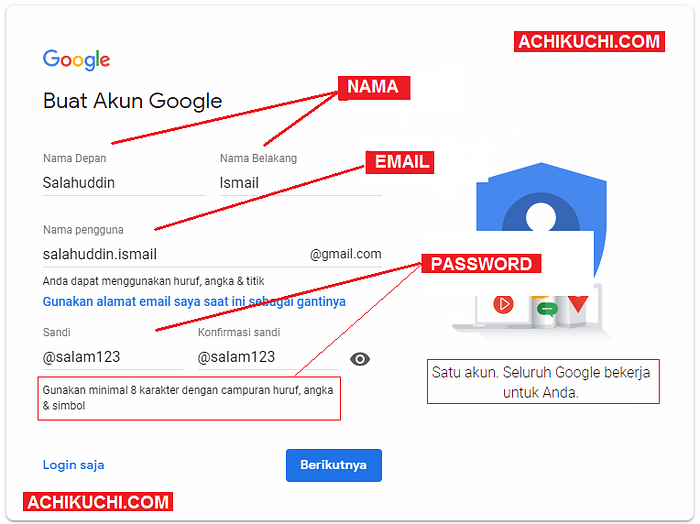The width and height of the screenshot is (700, 524).
Task: Click the red play button icon
Action: coord(503,304)
